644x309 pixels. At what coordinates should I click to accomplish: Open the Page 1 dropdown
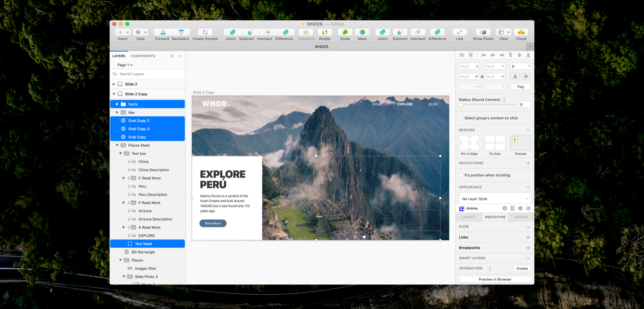(x=125, y=65)
